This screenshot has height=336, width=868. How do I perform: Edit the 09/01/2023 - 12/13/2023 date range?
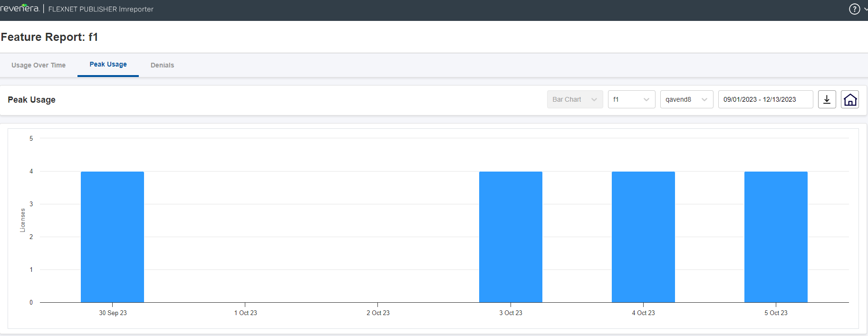pyautogui.click(x=766, y=99)
